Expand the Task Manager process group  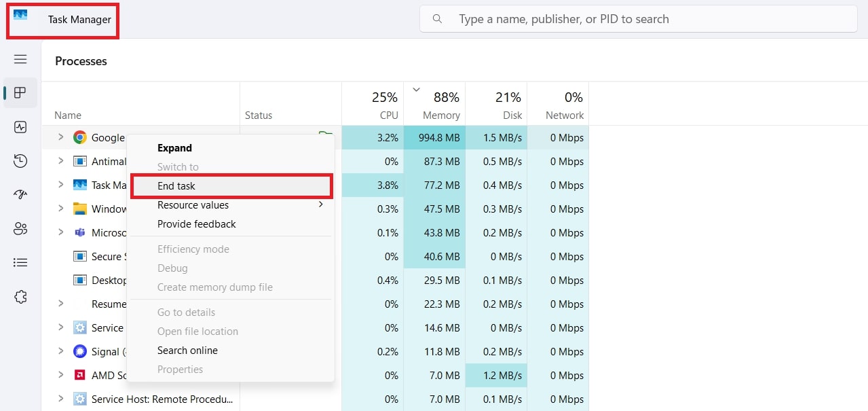coord(60,185)
